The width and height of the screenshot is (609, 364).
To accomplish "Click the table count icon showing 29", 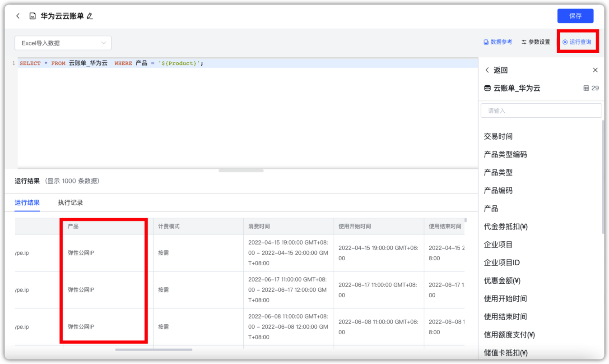I will pos(586,88).
